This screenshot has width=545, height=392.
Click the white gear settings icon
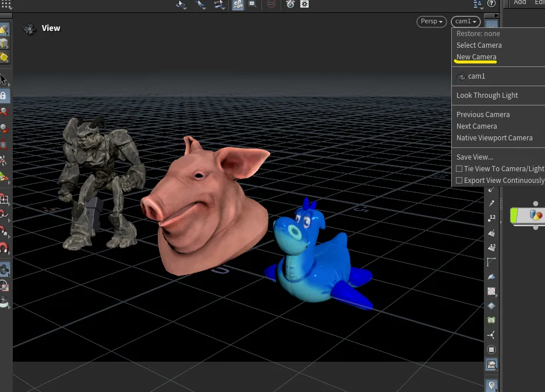click(x=305, y=4)
